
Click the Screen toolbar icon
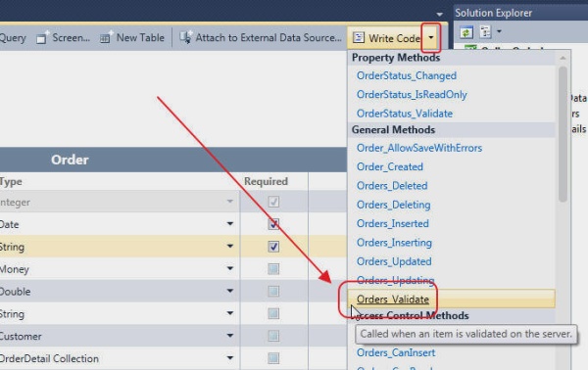pos(42,37)
